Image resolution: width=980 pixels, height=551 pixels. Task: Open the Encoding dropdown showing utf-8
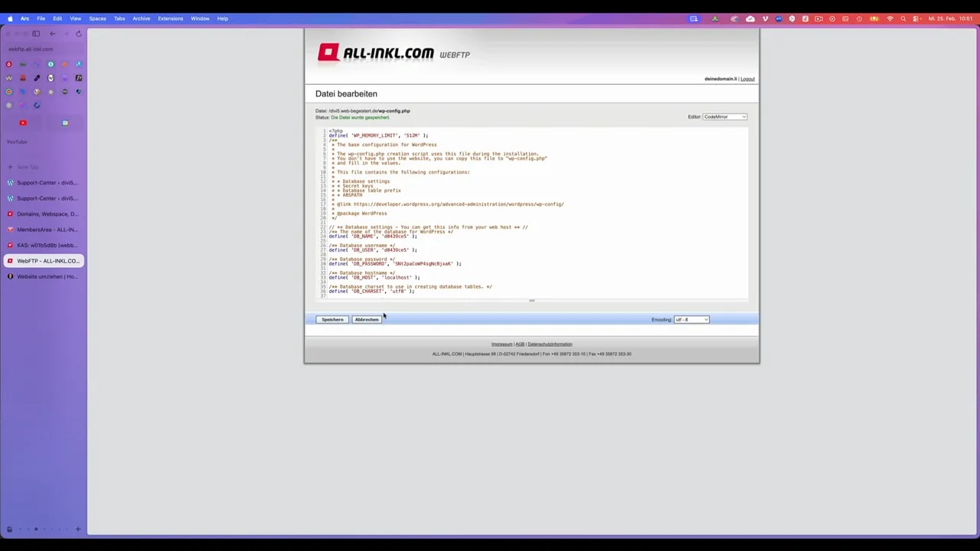691,319
